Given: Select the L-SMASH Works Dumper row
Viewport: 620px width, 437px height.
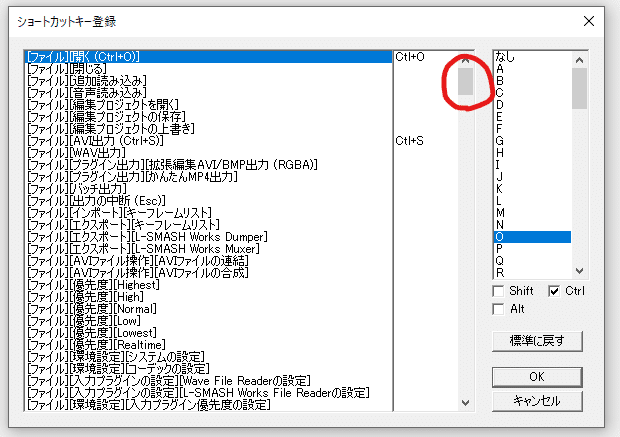Looking at the screenshot, I should coord(208,237).
